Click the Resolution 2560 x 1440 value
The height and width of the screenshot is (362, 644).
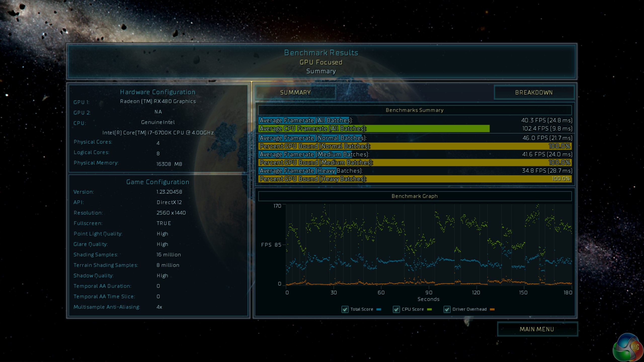point(171,213)
